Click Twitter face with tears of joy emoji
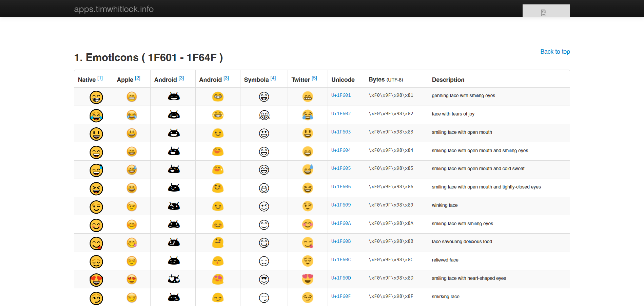 pos(308,115)
